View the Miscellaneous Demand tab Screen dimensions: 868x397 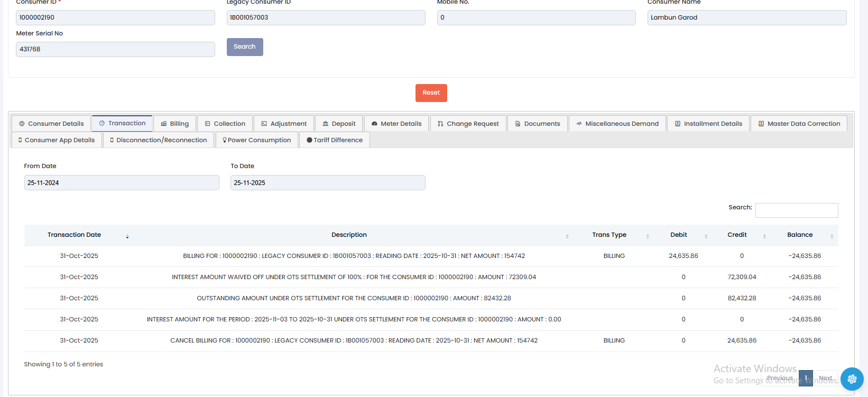(x=617, y=124)
